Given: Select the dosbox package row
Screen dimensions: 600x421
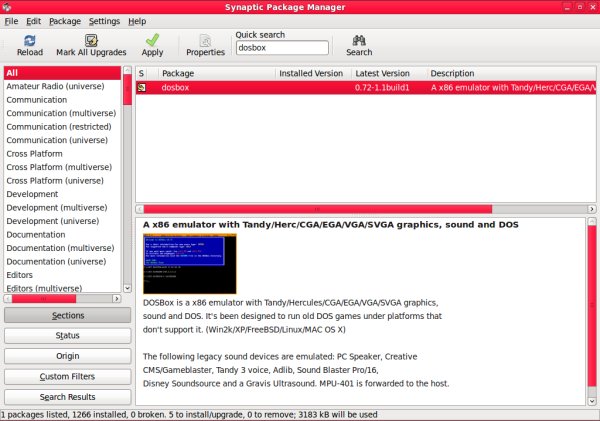Looking at the screenshot, I should tap(366, 87).
